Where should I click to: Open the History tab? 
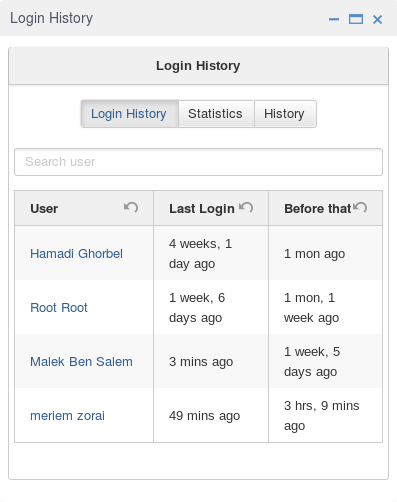(x=285, y=114)
